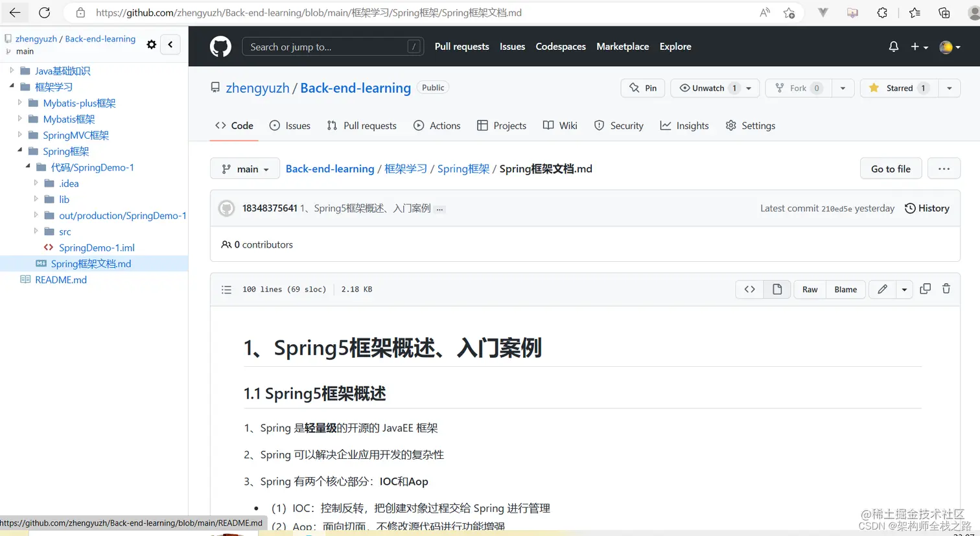Click the Go to file button
The image size is (980, 536).
891,169
